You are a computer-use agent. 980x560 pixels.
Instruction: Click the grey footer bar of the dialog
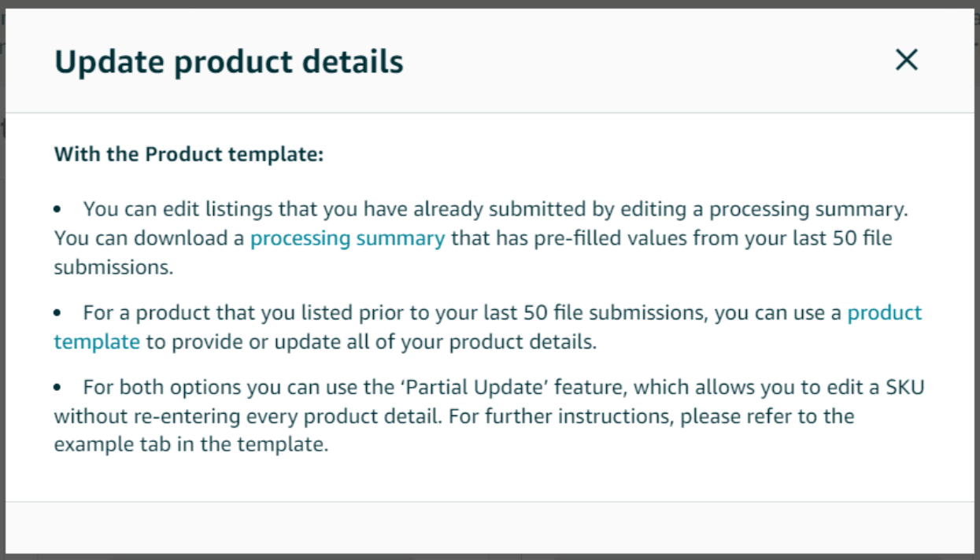click(490, 527)
